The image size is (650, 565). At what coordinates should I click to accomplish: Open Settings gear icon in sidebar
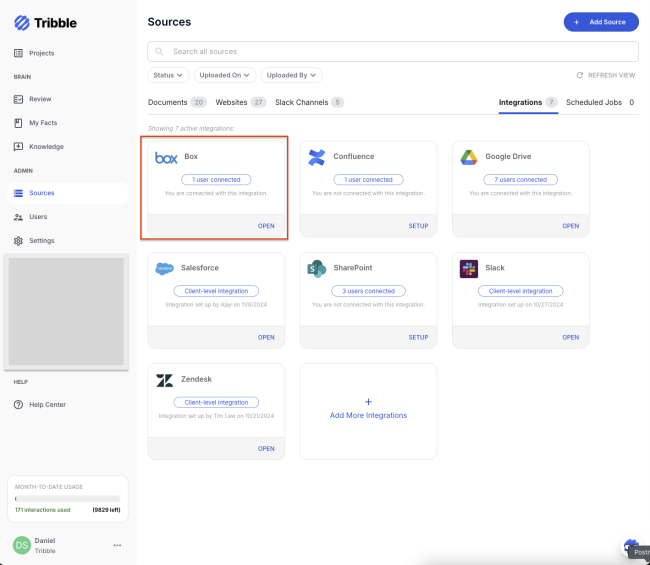[x=18, y=240]
